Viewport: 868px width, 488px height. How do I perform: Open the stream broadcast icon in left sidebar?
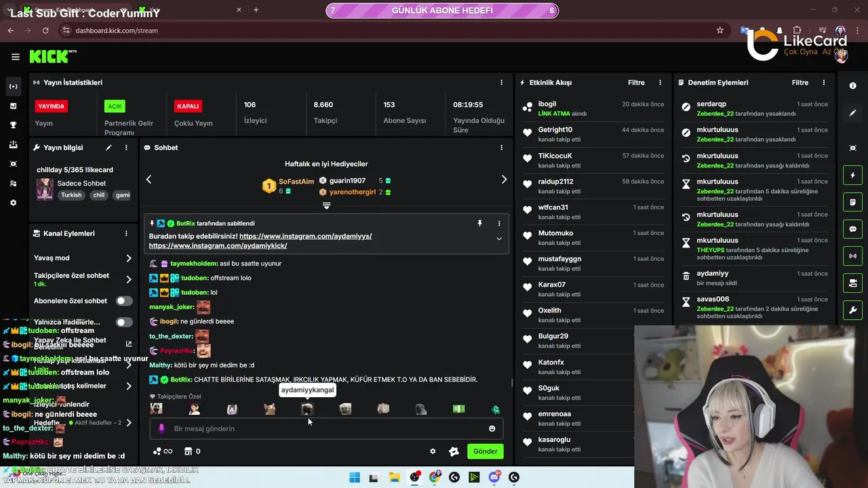tap(13, 87)
